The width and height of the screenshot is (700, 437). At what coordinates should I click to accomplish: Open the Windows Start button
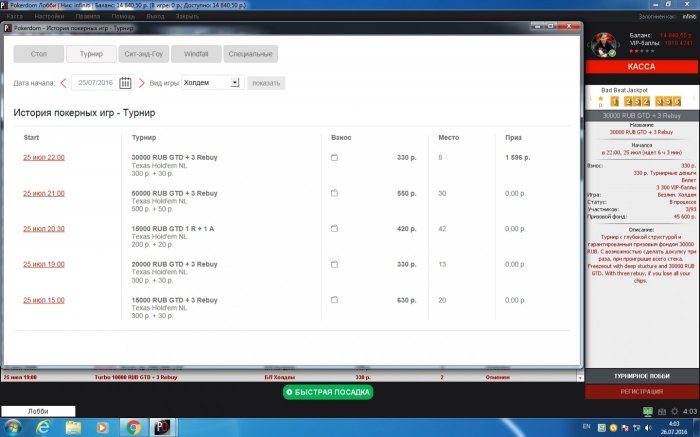click(12, 428)
